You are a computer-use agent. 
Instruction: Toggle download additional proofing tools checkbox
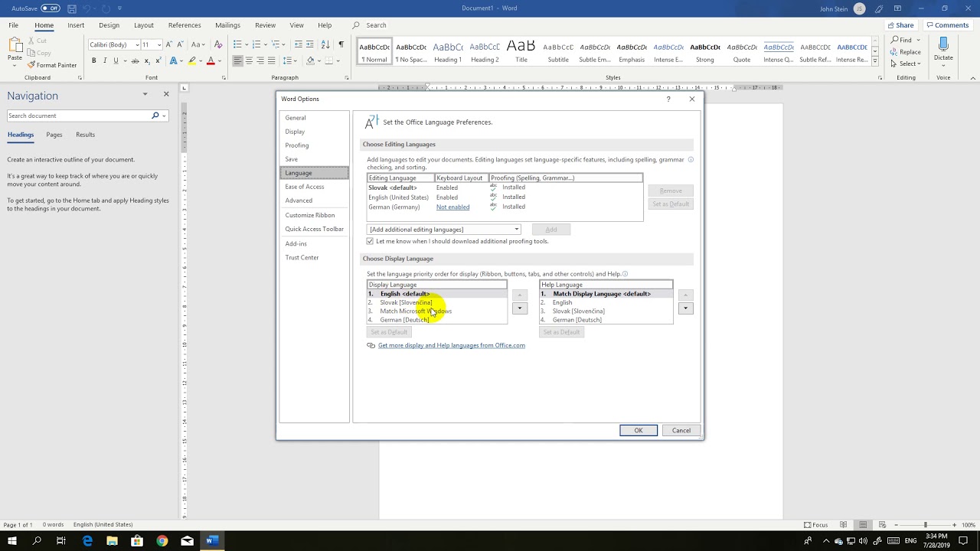tap(370, 241)
